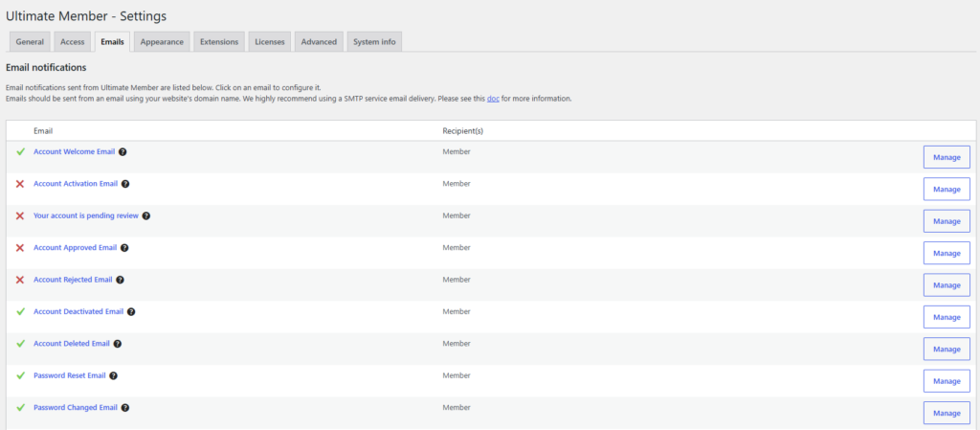Screen dimensions: 980x430
Task: Click help icon beside Account Approved Email
Action: click(x=124, y=247)
